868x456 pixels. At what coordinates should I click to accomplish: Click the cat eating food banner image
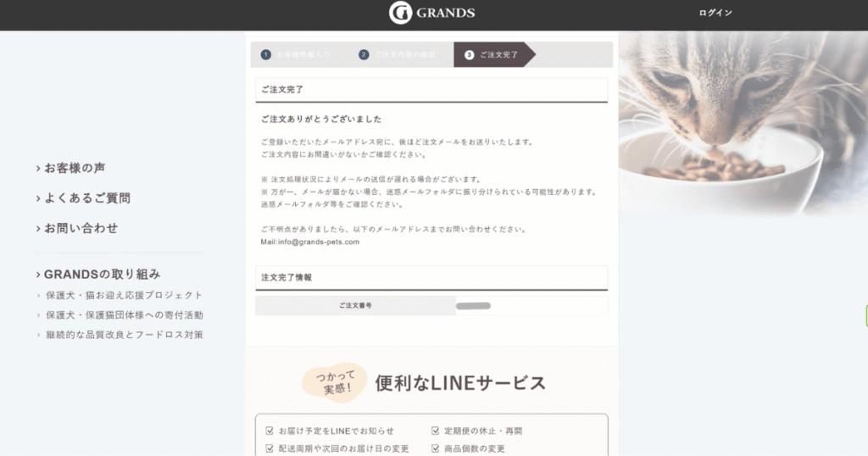[x=743, y=125]
